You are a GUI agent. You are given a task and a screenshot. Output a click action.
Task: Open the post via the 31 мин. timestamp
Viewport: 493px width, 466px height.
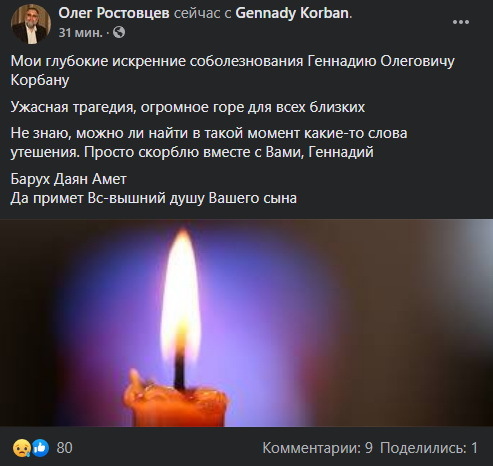[80, 33]
